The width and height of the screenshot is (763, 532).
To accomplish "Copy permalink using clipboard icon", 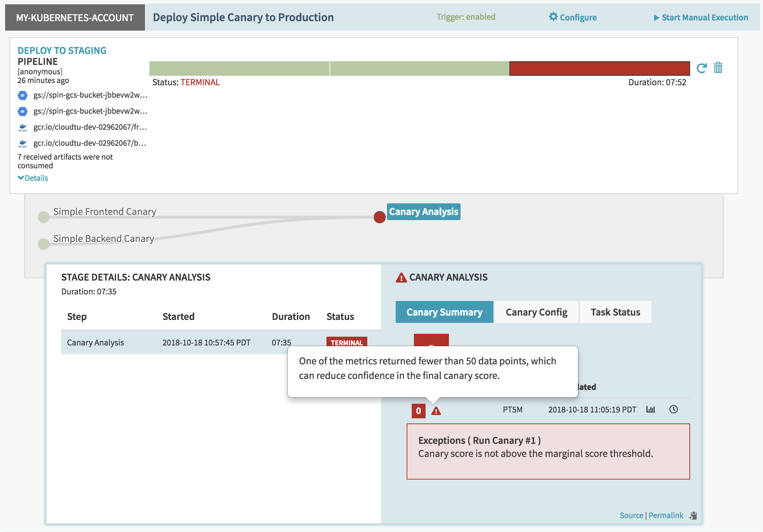I will click(x=693, y=516).
